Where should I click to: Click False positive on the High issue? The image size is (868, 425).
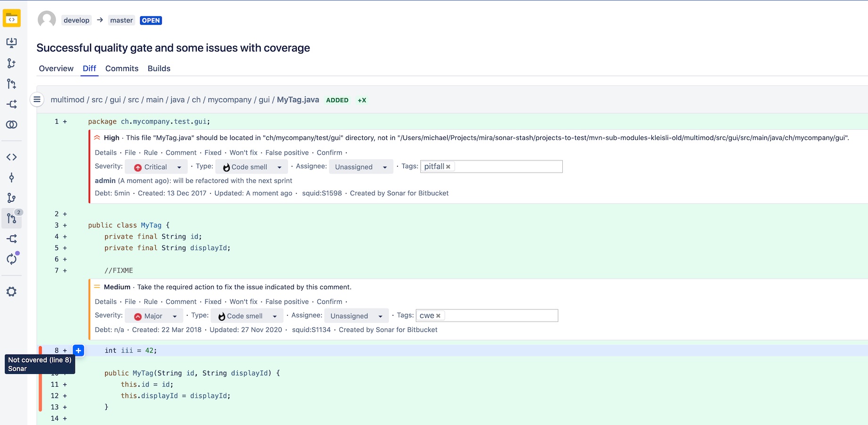point(287,153)
